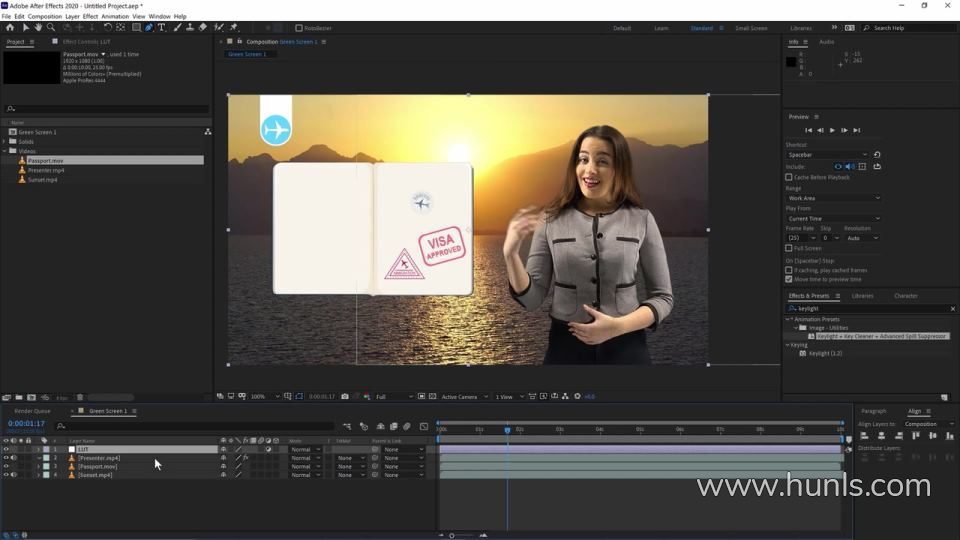This screenshot has width=960, height=540.
Task: Open the Range dropdown showing Work Area
Action: pos(833,198)
